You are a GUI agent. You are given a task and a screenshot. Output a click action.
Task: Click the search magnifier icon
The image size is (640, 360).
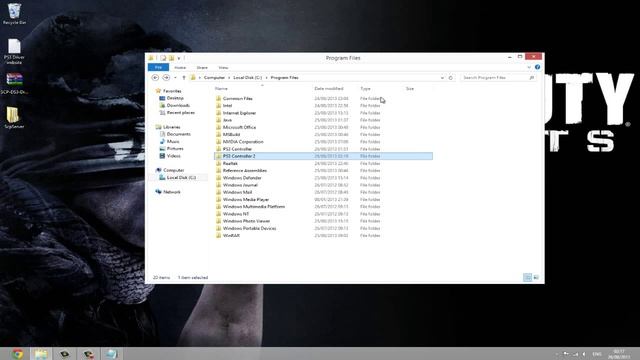click(x=531, y=78)
